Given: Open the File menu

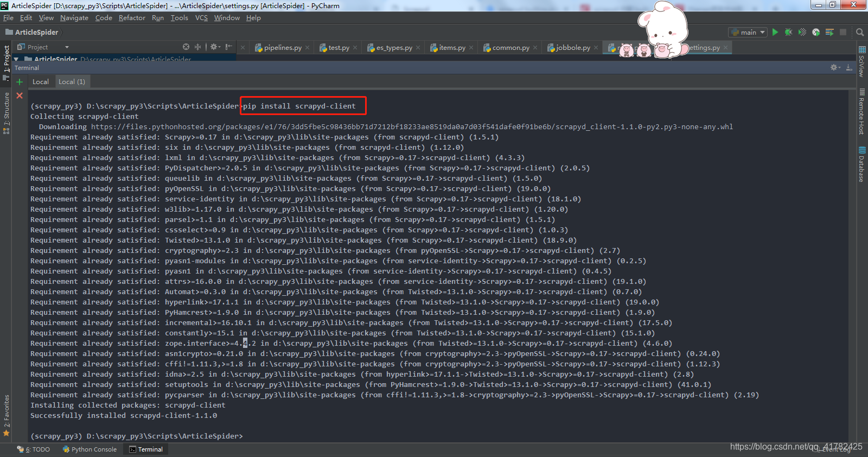Looking at the screenshot, I should 8,18.
